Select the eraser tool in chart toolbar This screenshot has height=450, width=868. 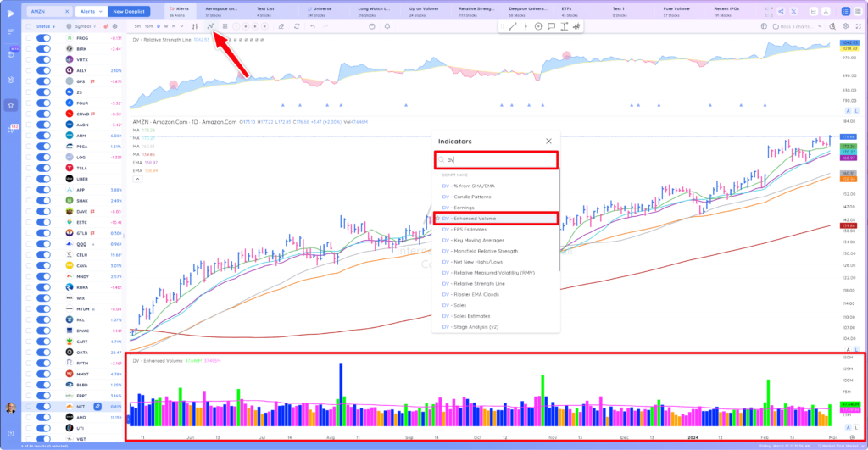281,26
